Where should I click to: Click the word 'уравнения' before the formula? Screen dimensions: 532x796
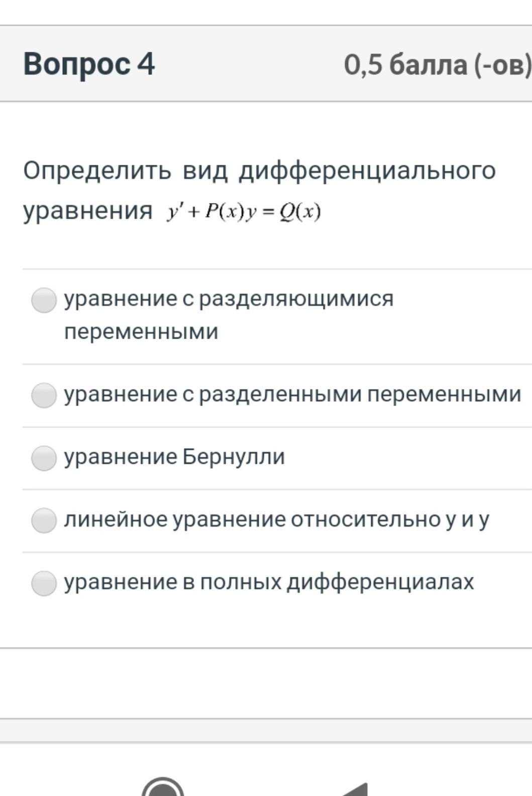(x=87, y=211)
